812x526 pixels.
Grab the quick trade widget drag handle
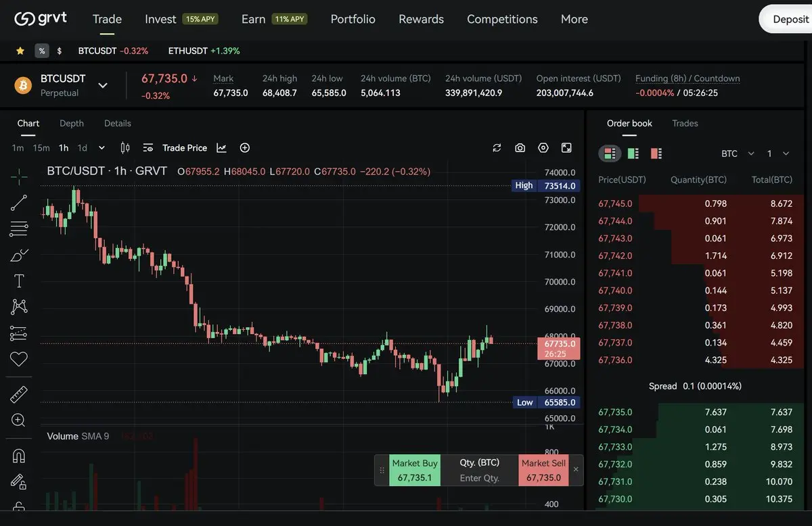pos(382,470)
